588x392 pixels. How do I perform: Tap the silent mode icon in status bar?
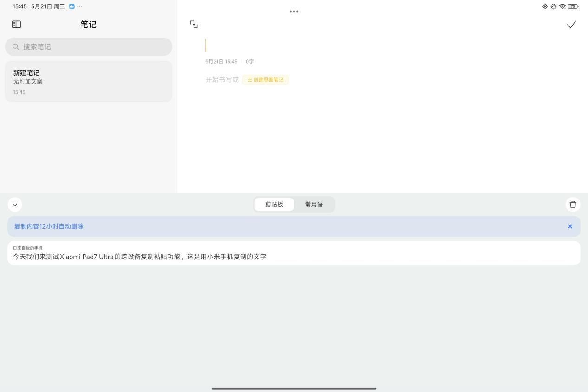click(553, 6)
